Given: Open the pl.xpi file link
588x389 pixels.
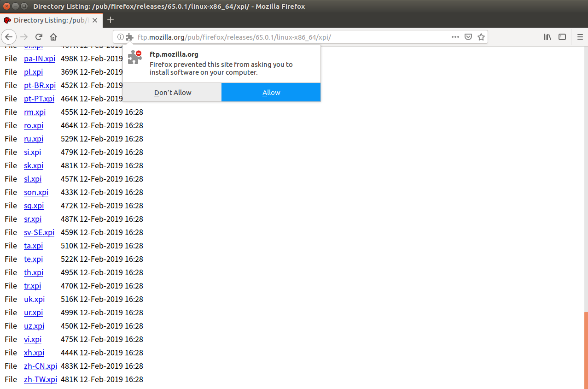Looking at the screenshot, I should point(34,72).
